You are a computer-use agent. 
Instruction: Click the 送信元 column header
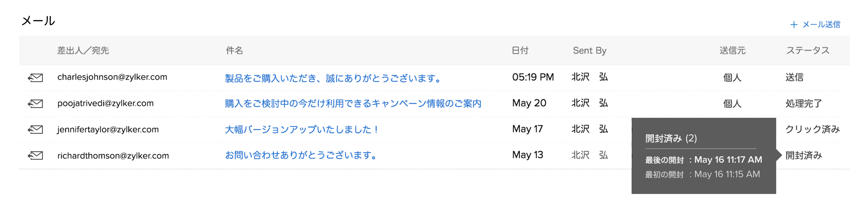tap(732, 51)
